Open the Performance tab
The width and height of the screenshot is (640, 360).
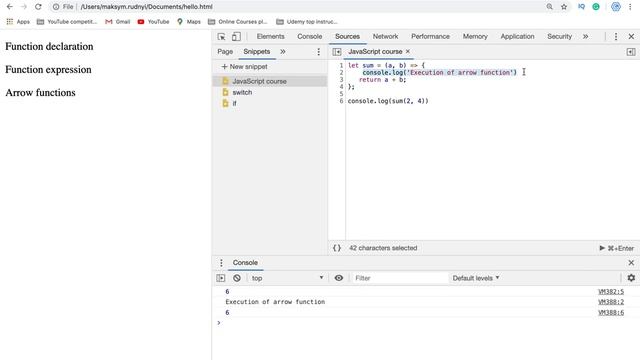coord(430,36)
